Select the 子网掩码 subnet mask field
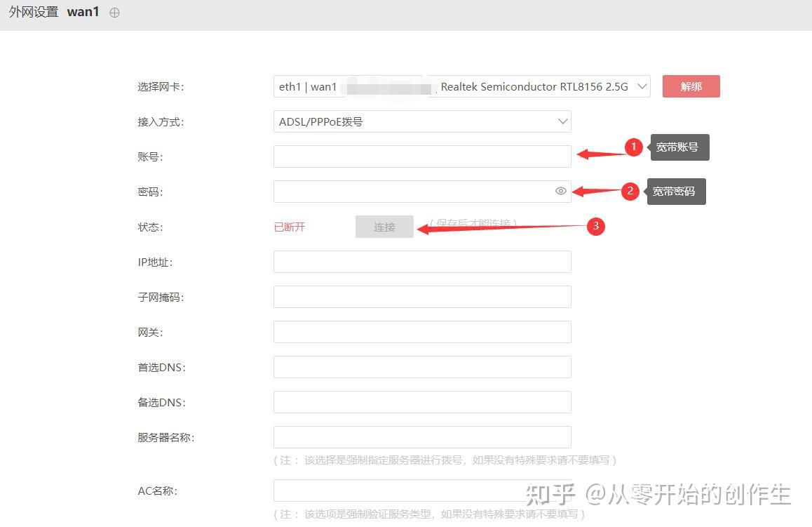This screenshot has width=812, height=527. tap(421, 296)
